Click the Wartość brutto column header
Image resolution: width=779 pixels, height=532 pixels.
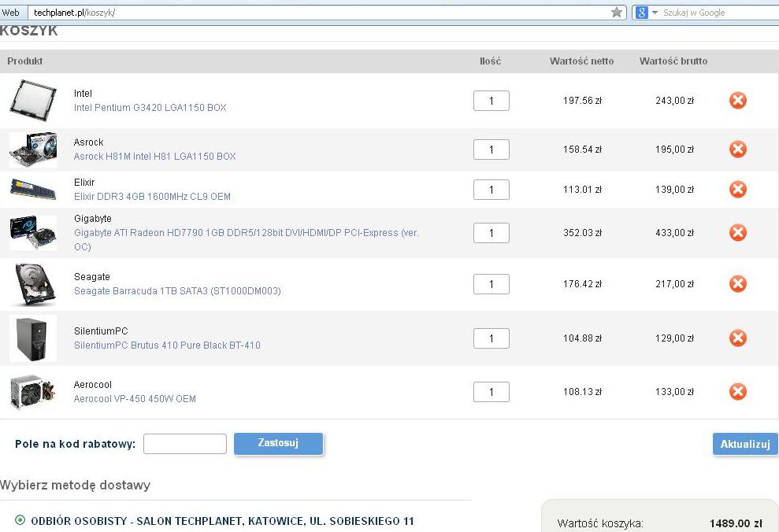tap(673, 61)
